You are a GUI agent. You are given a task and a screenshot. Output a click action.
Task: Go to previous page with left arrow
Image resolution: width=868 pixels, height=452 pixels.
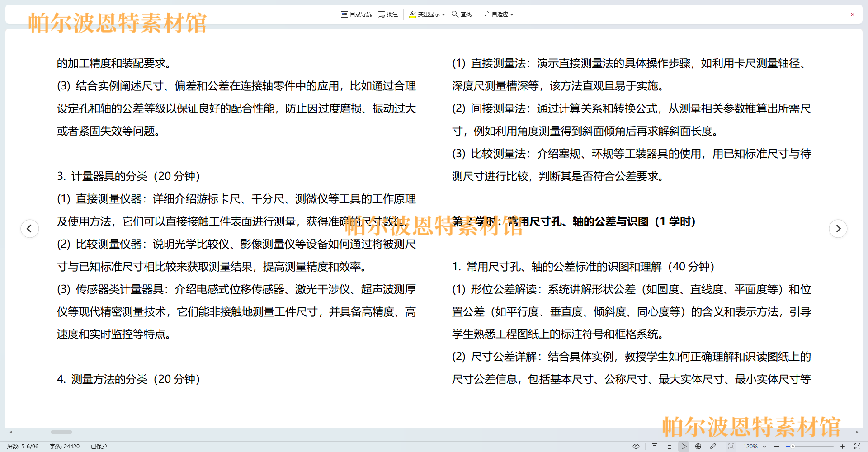pos(29,228)
